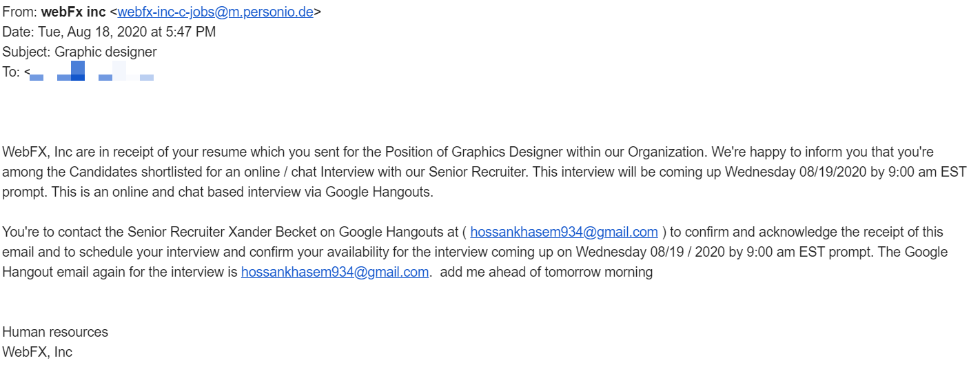Open the hossankhasem934@gmail.com link after "interview is"
Image resolution: width=980 pixels, height=385 pixels.
click(335, 272)
